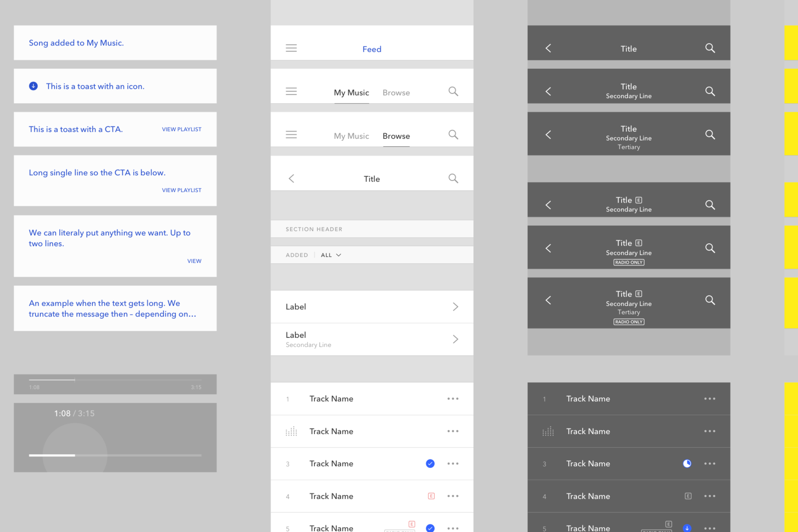This screenshot has height=532, width=798.
Task: Switch to the underlined Browse tab
Action: [396, 136]
